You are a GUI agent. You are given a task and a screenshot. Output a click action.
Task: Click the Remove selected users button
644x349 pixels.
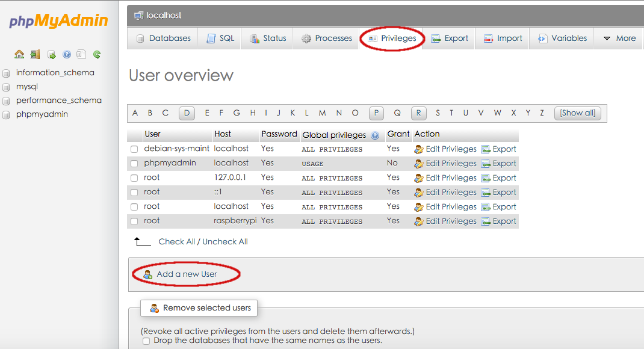point(199,307)
